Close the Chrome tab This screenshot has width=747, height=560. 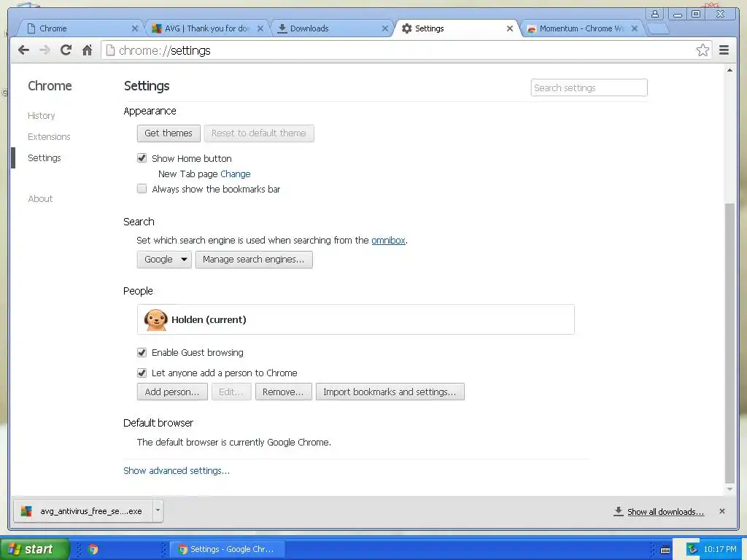[135, 28]
